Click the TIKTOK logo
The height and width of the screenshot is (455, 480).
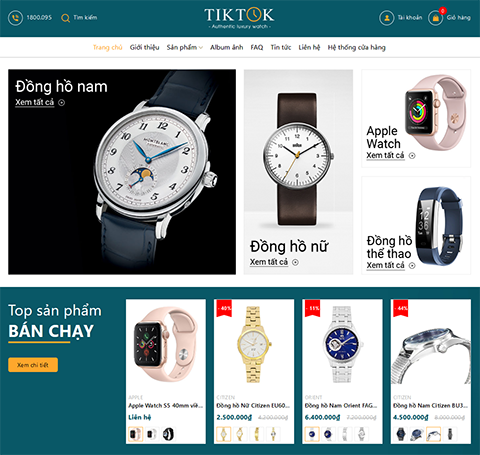239,18
